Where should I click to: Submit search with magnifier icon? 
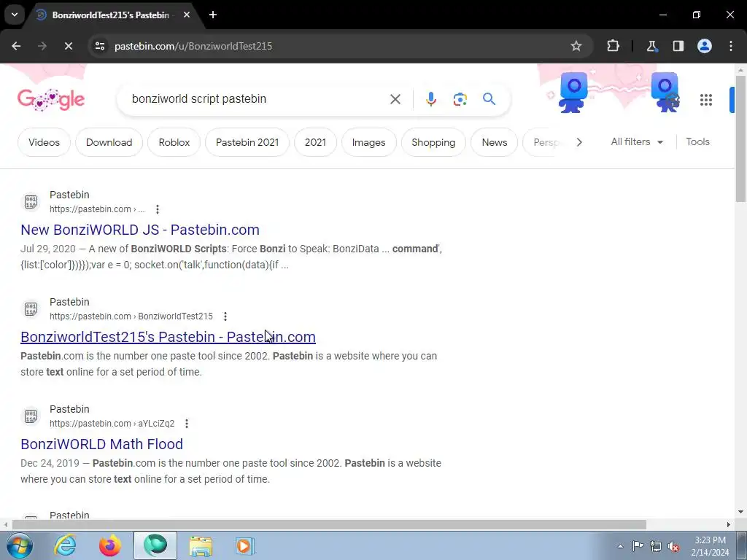coord(489,99)
